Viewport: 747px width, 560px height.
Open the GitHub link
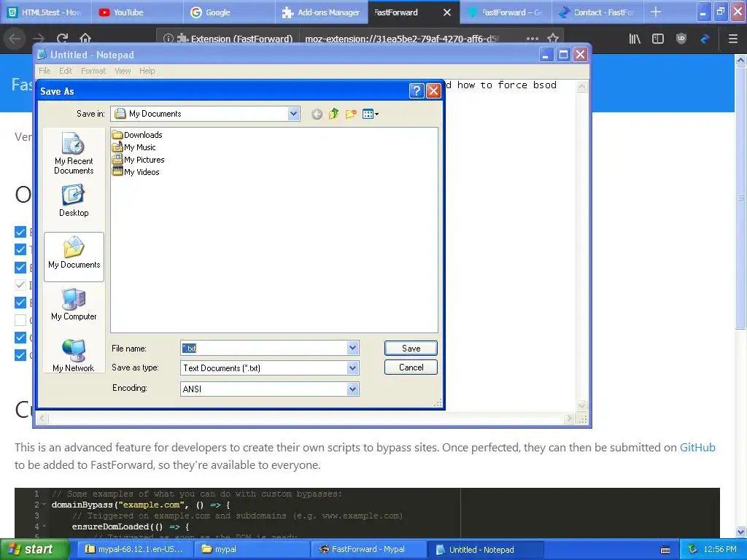tap(697, 447)
